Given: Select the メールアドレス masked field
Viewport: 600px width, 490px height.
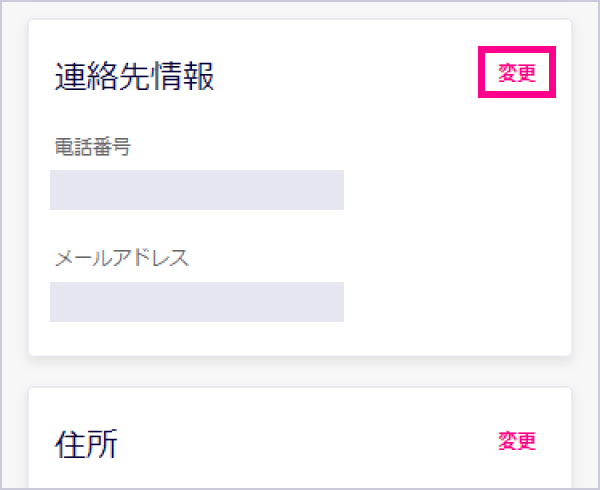Looking at the screenshot, I should (197, 302).
